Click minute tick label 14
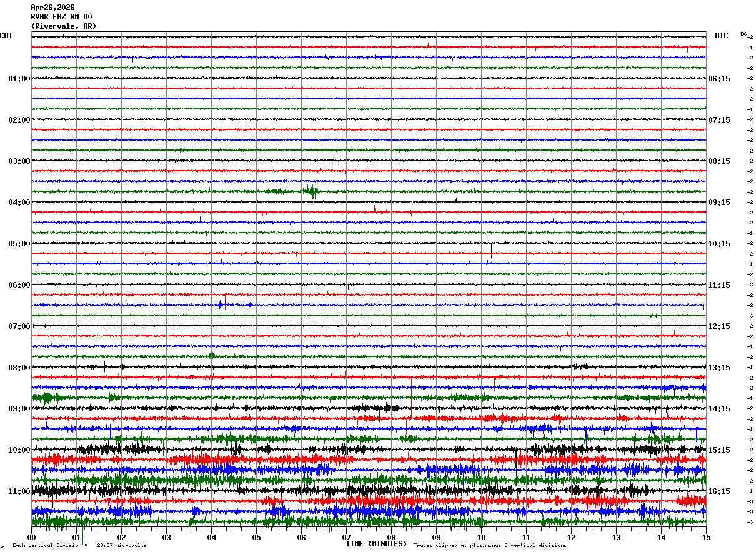Image resolution: width=756 pixels, height=554 pixels. (x=662, y=537)
